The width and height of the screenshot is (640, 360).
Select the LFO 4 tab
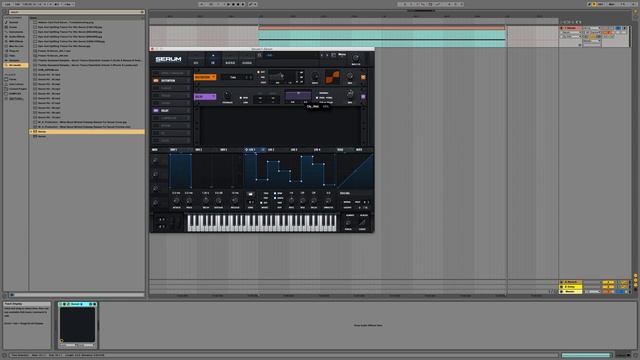click(x=317, y=150)
